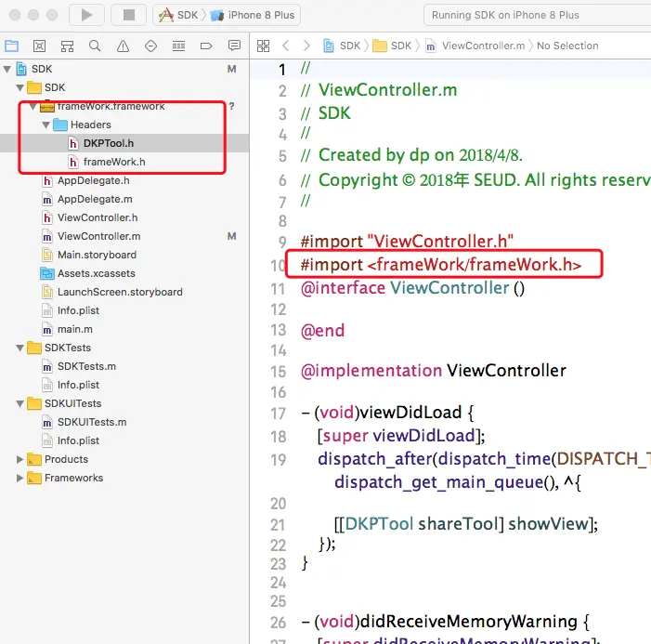This screenshot has width=651, height=644.
Task: Click DKPTool in the showView line
Action: click(379, 524)
